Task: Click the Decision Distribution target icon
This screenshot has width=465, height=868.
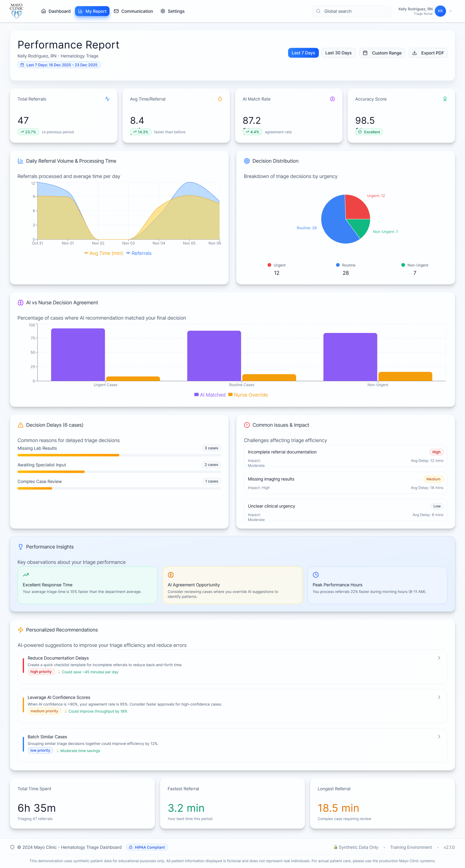Action: [247, 161]
